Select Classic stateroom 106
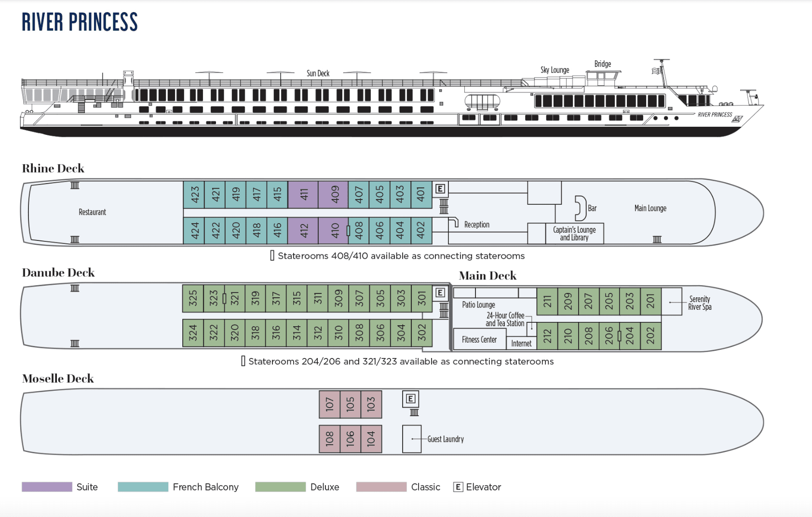This screenshot has width=812, height=517. [351, 439]
